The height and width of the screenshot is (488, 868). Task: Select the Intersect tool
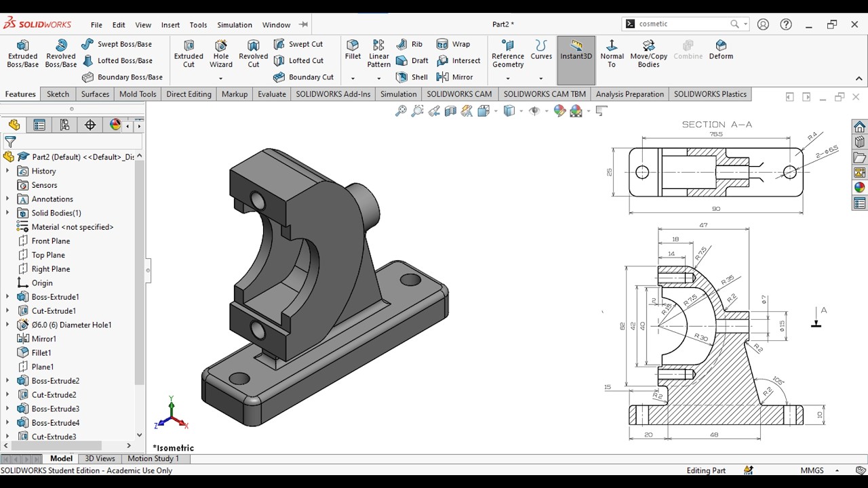coord(458,60)
